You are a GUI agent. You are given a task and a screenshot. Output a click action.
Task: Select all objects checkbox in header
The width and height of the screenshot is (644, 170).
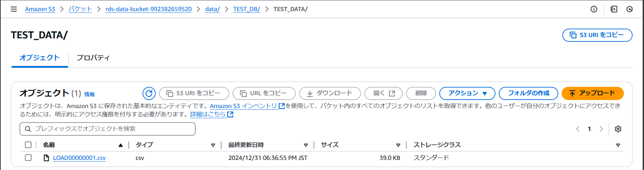tap(28, 145)
